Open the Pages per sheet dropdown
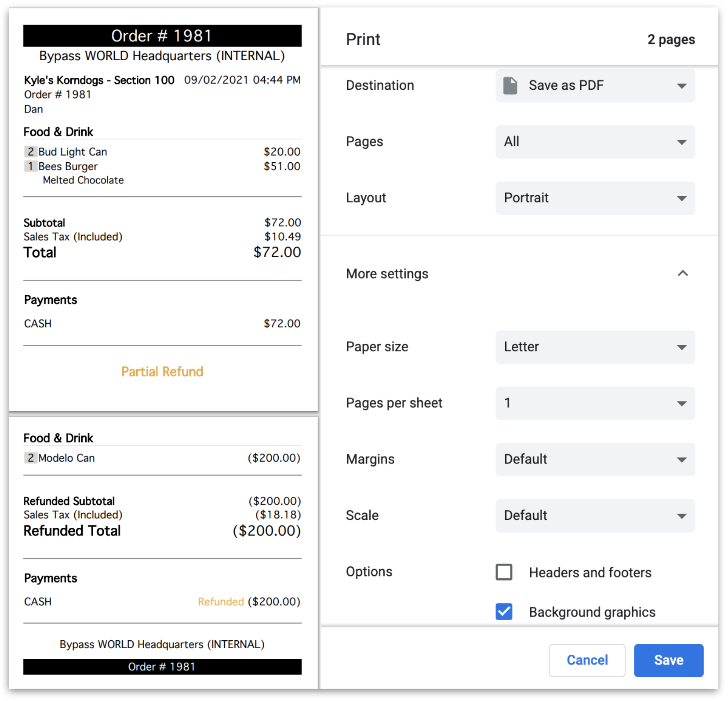This screenshot has height=701, width=728. point(595,403)
